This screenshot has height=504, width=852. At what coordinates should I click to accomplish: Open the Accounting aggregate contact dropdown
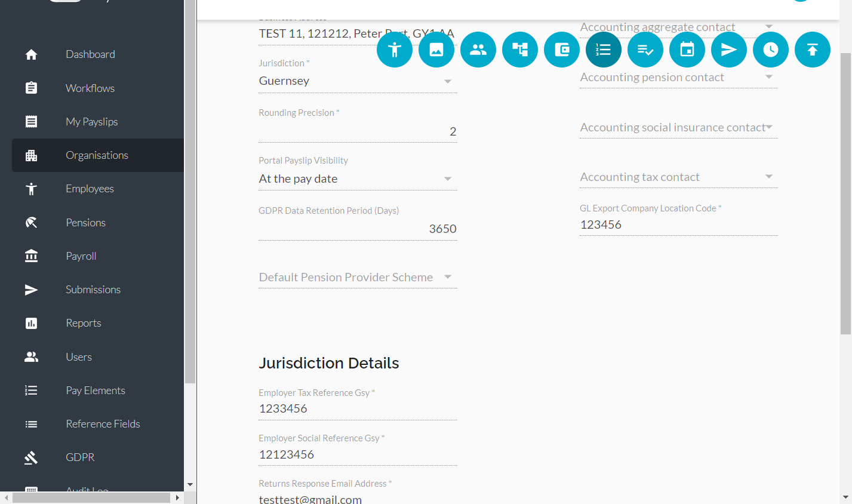679,27
